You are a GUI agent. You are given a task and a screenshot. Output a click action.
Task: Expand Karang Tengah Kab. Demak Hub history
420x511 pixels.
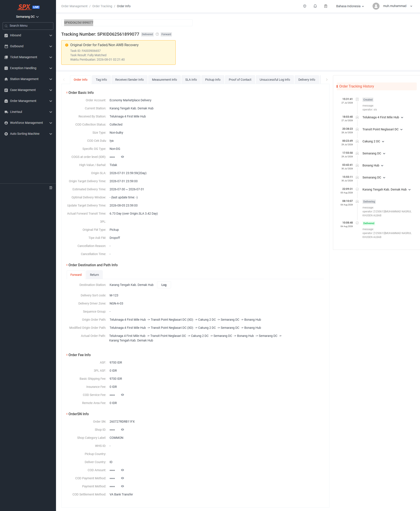click(x=409, y=190)
